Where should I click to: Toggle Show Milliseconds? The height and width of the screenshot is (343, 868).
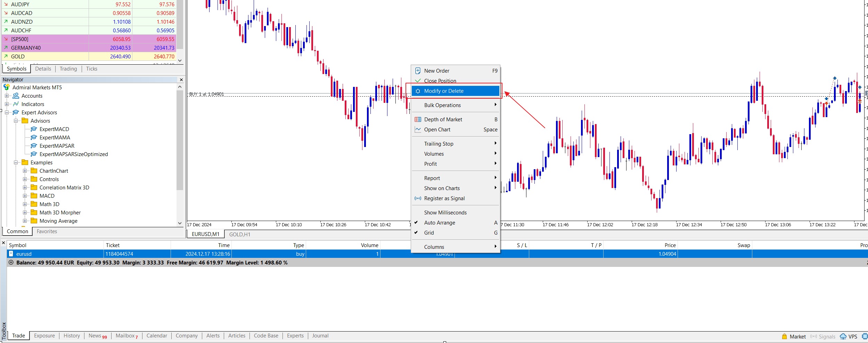(x=456, y=213)
